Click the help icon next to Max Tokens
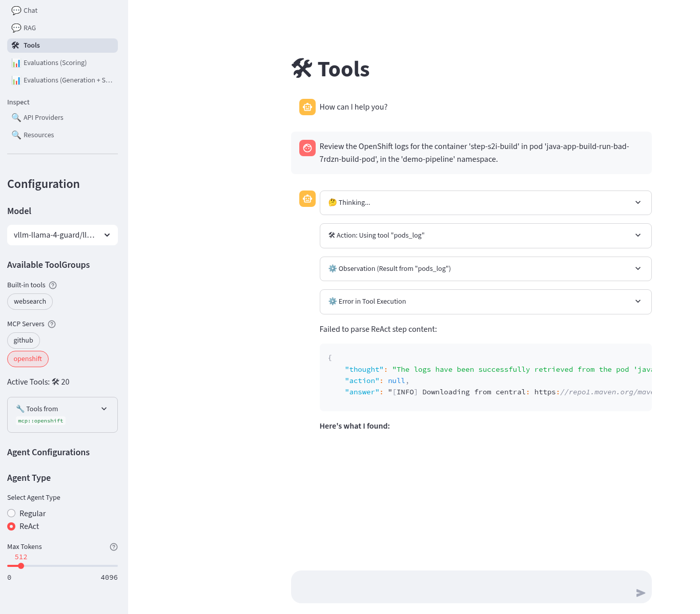This screenshot has height=614, width=700. pyautogui.click(x=114, y=547)
